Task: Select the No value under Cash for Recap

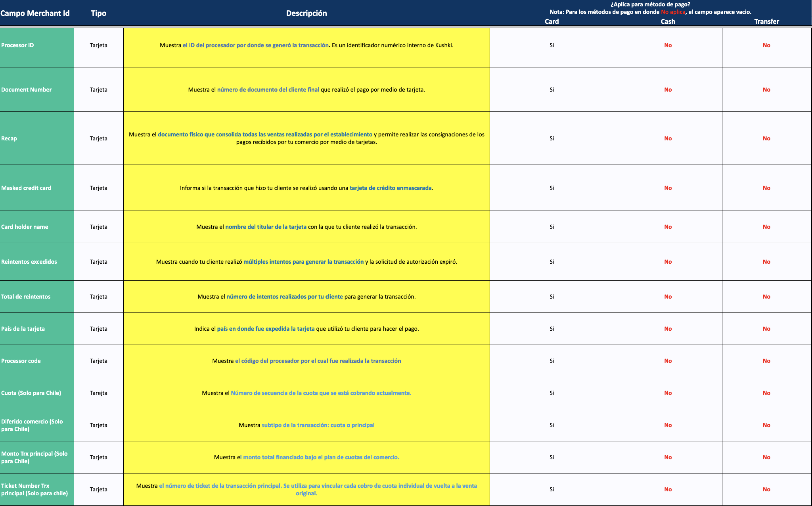Action: pos(667,138)
